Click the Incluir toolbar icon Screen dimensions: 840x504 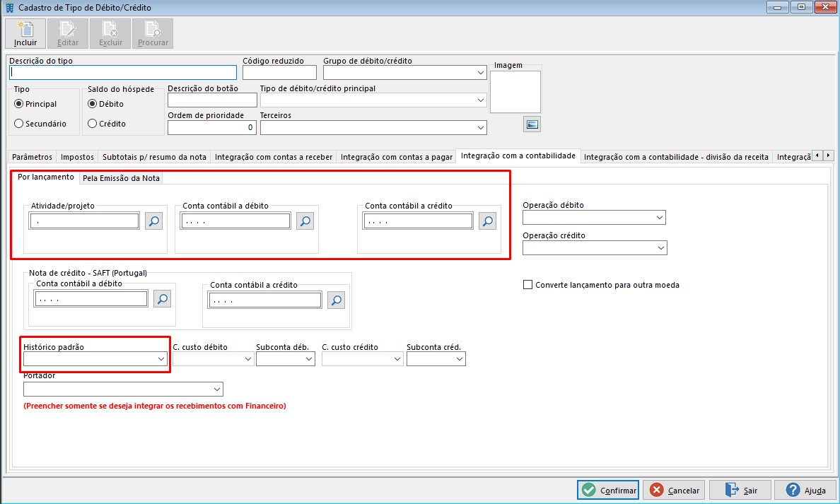(x=25, y=33)
